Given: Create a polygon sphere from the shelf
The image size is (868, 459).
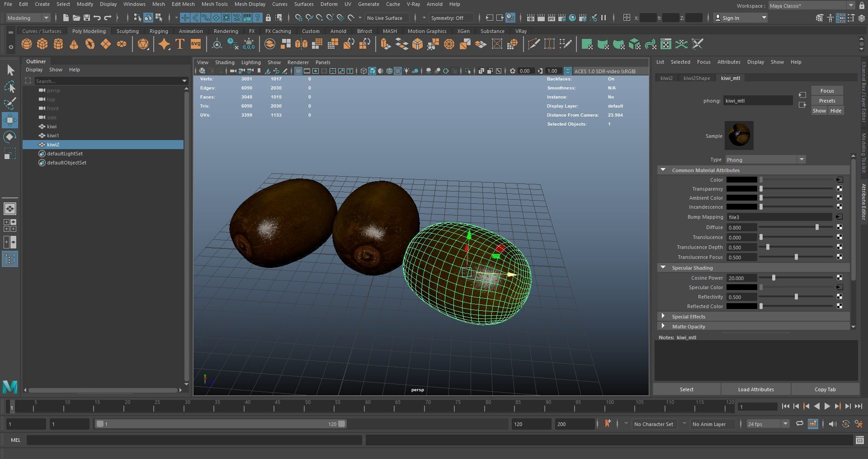Looking at the screenshot, I should [x=27, y=44].
